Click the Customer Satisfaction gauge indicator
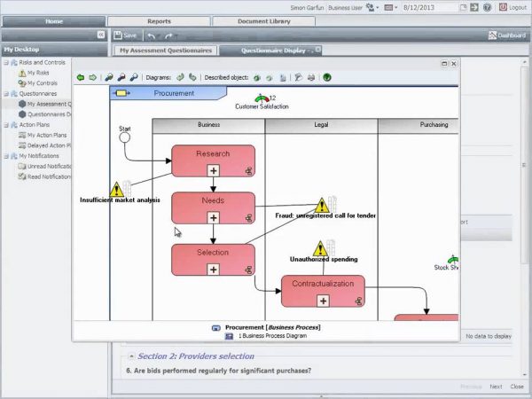Image resolution: width=532 pixels, height=399 pixels. [x=261, y=98]
